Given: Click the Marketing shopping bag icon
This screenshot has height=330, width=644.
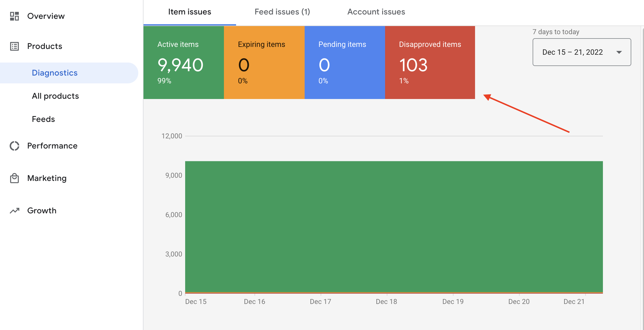Looking at the screenshot, I should (x=14, y=178).
